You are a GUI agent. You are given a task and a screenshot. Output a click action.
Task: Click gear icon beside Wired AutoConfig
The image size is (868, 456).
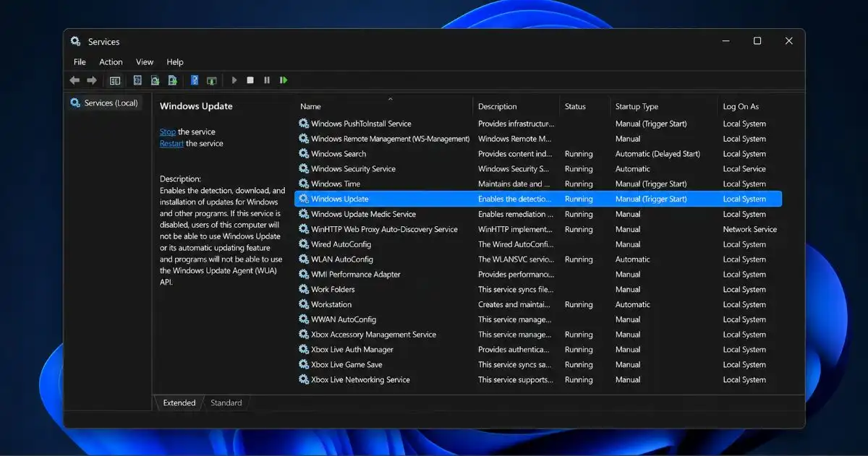coord(304,244)
